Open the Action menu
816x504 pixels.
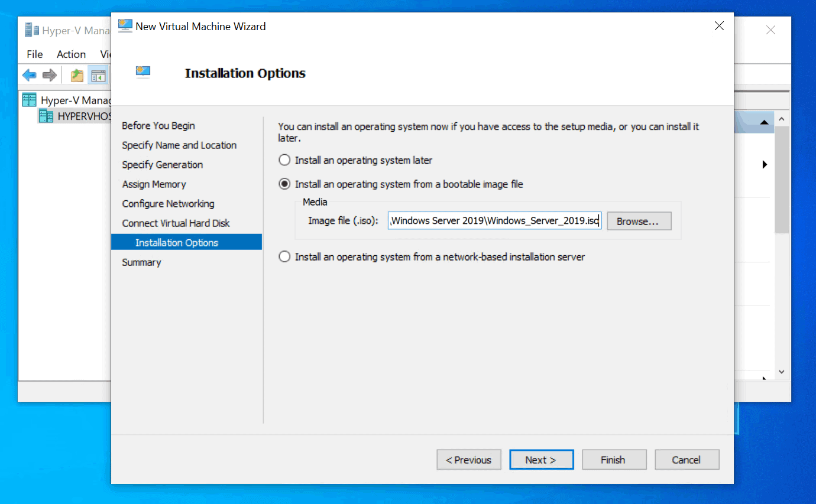tap(70, 54)
